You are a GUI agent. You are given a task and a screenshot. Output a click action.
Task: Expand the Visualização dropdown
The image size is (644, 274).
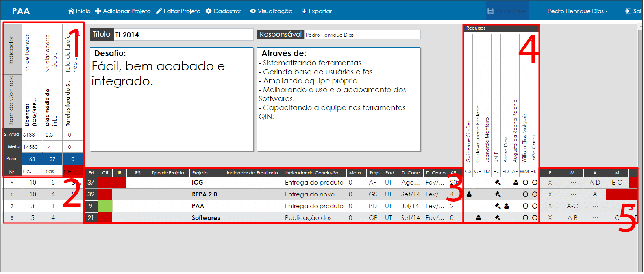(273, 11)
